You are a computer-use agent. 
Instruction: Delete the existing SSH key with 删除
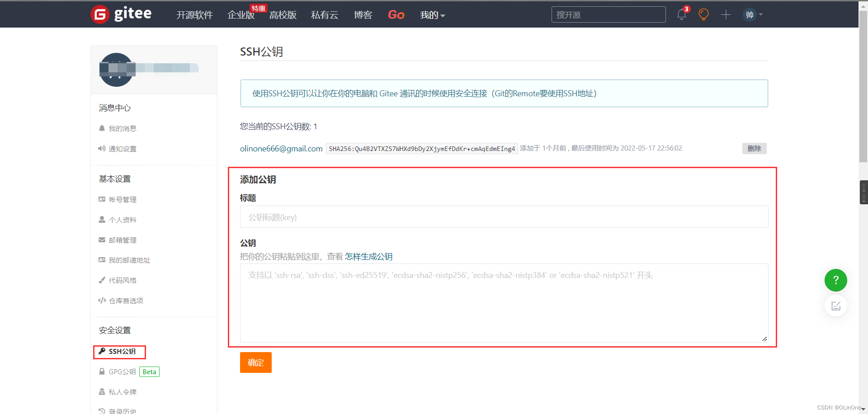(x=754, y=148)
